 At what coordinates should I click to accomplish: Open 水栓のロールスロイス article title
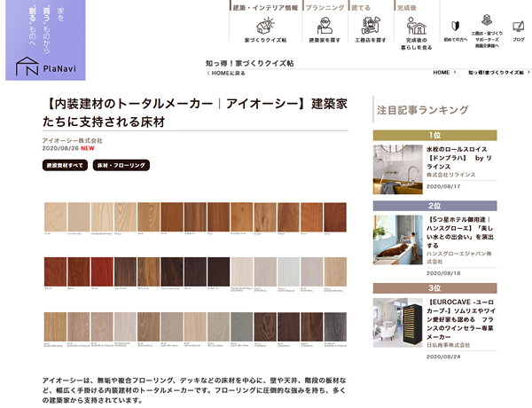(x=459, y=158)
